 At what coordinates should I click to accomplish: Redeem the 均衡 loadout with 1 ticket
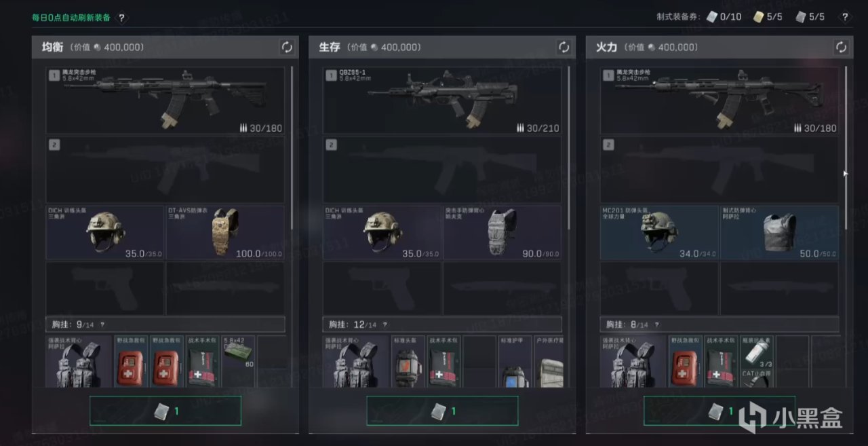coord(165,411)
